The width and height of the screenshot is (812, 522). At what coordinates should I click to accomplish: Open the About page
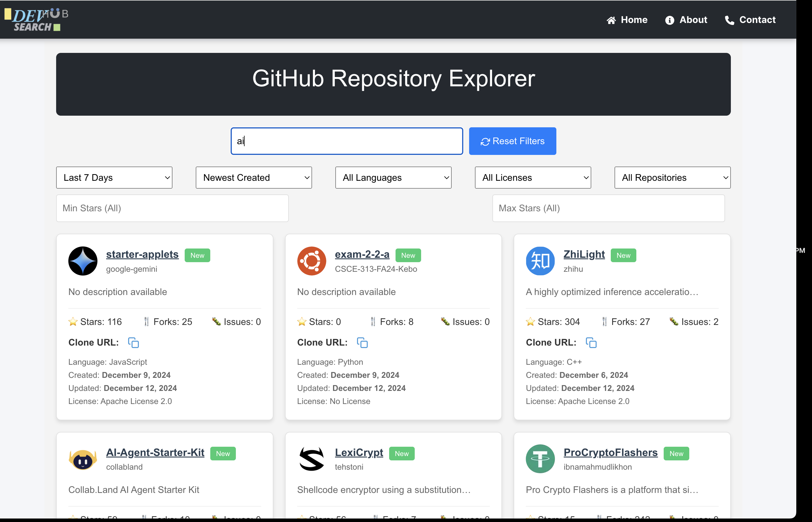click(686, 20)
